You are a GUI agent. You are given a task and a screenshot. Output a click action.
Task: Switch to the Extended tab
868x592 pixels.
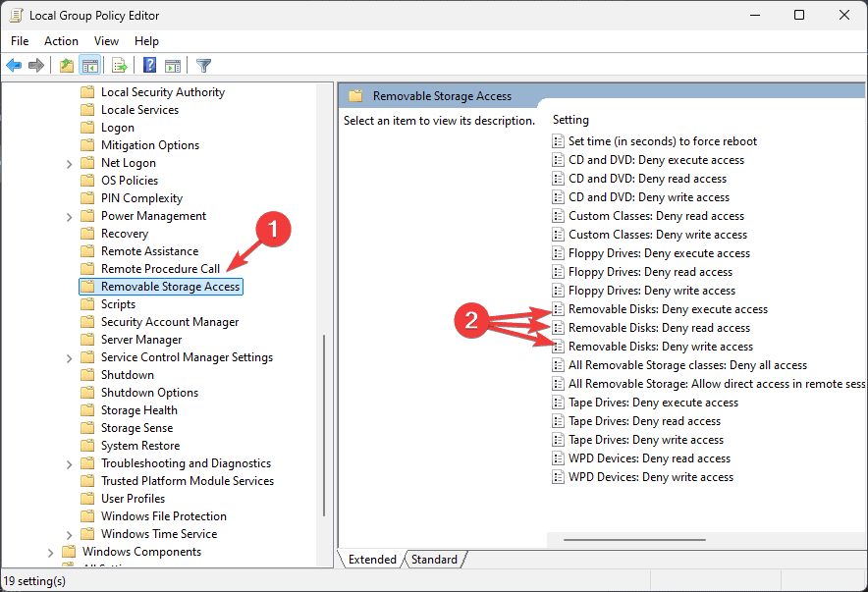point(372,560)
